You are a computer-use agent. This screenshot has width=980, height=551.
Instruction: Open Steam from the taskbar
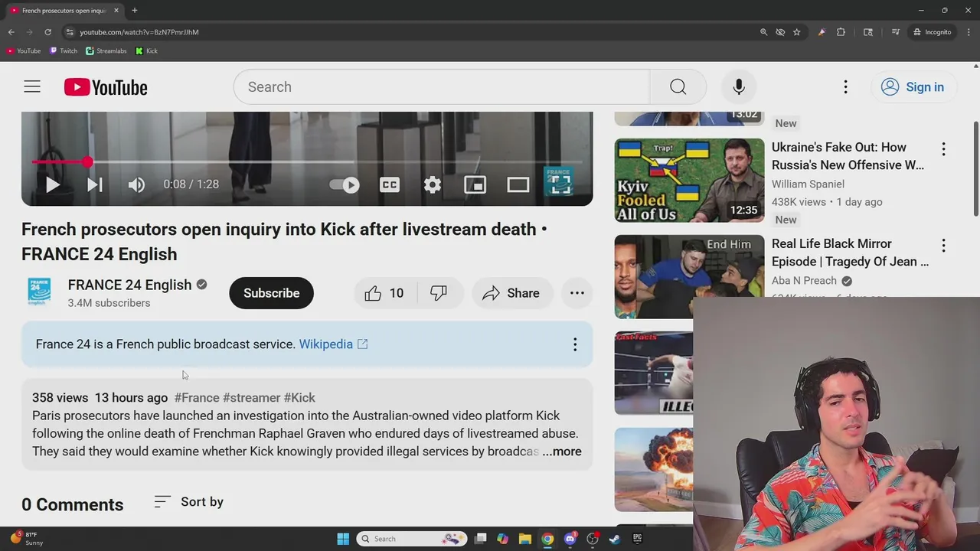[614, 539]
